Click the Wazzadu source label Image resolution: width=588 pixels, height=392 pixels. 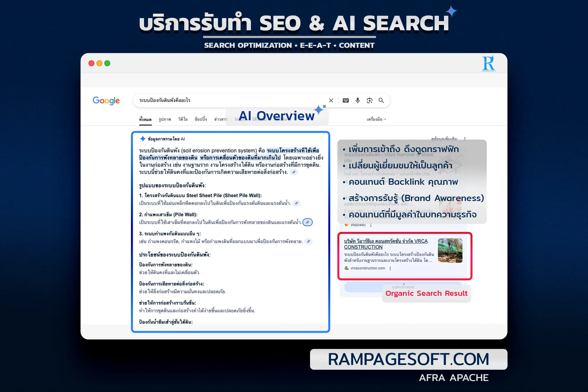(358, 225)
